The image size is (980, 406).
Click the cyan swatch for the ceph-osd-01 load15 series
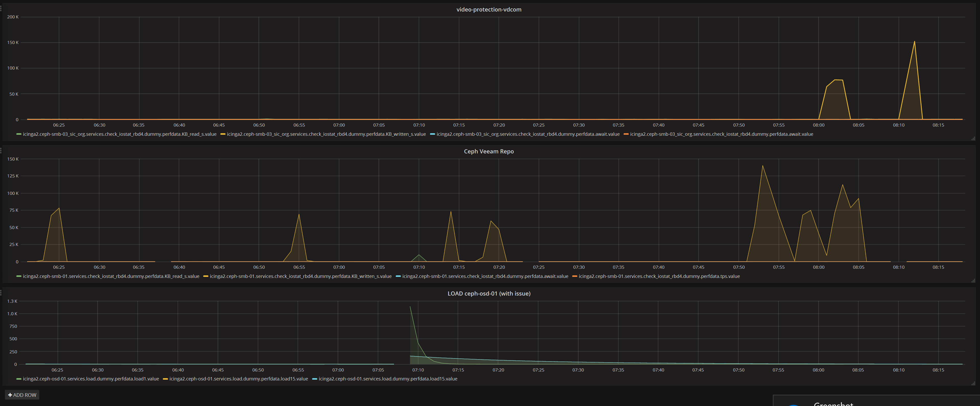point(315,379)
